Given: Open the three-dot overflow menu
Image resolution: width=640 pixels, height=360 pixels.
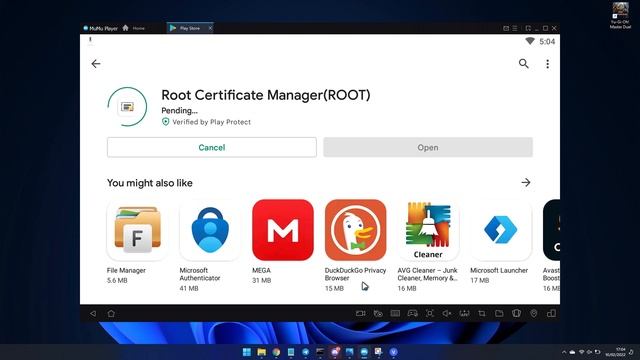Looking at the screenshot, I should [x=547, y=64].
